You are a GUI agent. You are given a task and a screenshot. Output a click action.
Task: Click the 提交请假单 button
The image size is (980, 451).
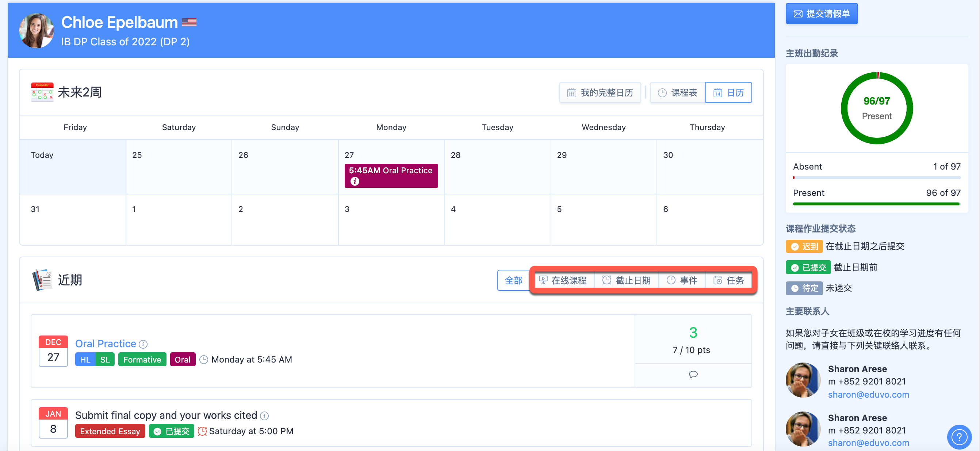click(x=822, y=14)
